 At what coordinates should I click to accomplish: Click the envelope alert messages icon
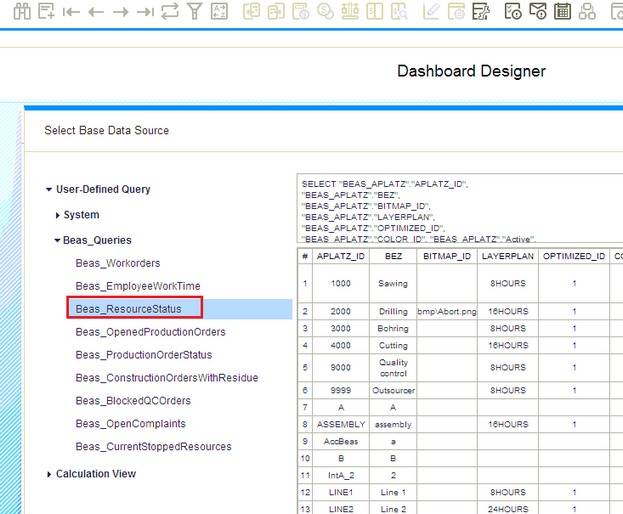tap(537, 12)
